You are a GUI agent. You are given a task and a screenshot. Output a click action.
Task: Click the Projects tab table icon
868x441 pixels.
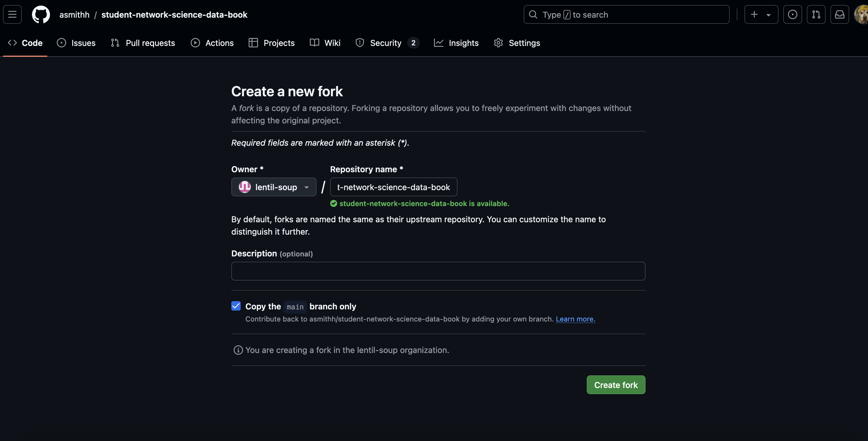[x=253, y=43]
